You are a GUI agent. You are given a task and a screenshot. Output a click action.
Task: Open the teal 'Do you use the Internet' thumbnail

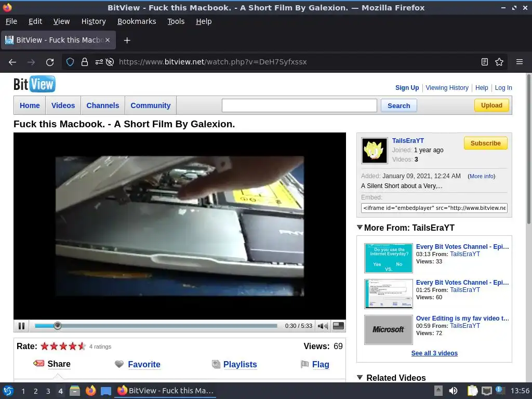point(389,258)
